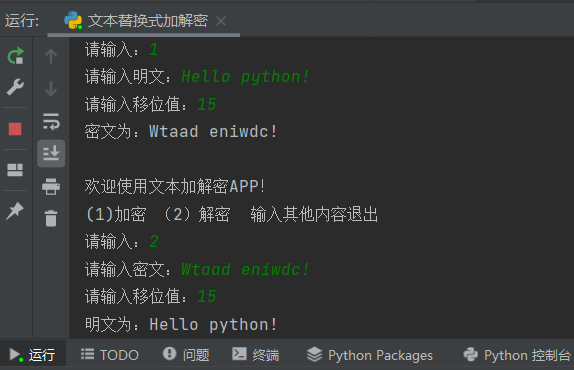Click the restore layout icon
The height and width of the screenshot is (370, 574).
click(x=15, y=170)
